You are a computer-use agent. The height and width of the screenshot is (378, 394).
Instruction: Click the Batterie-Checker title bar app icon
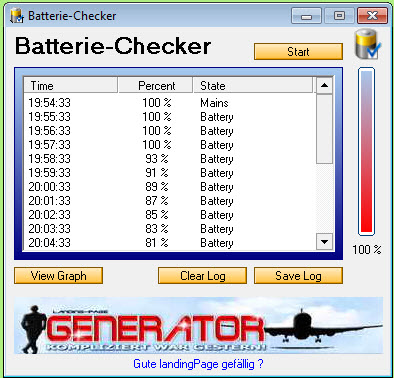coord(17,16)
